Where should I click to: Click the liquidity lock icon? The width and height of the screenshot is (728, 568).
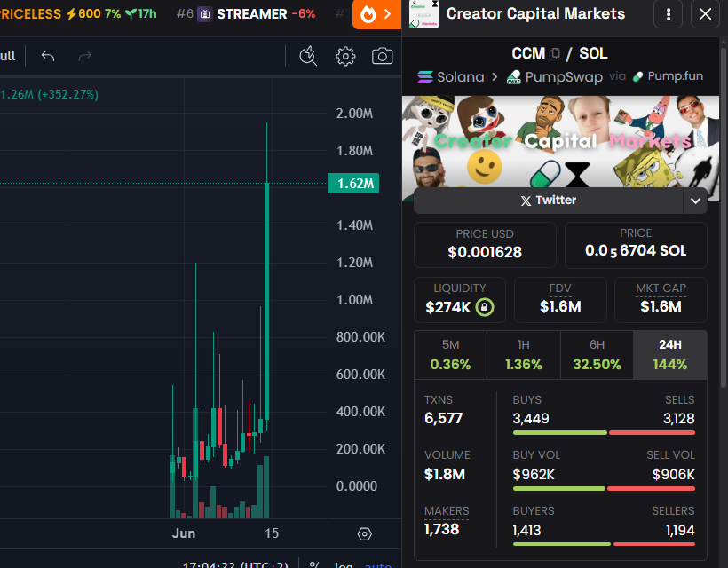click(x=485, y=307)
